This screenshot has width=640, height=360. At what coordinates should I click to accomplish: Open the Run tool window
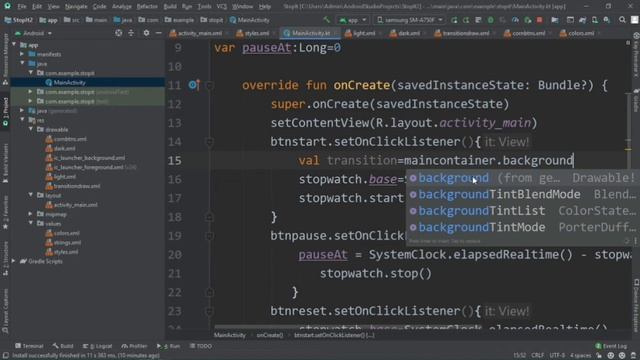tap(168, 346)
